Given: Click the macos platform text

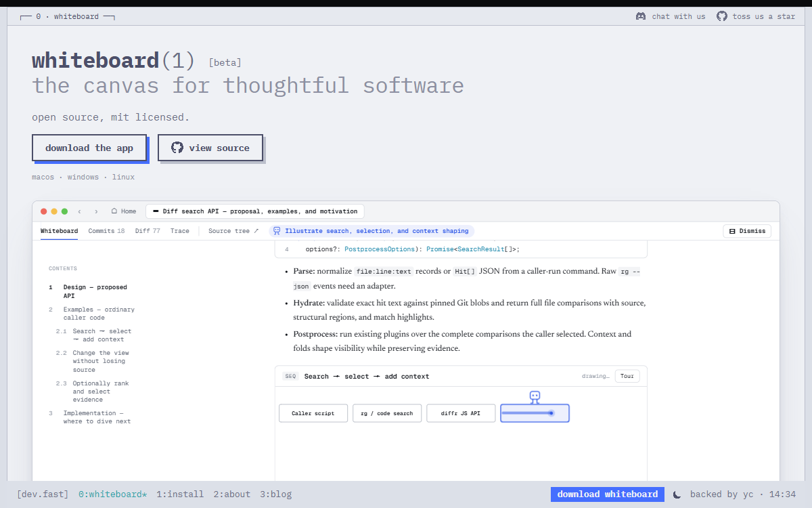Looking at the screenshot, I should (43, 177).
